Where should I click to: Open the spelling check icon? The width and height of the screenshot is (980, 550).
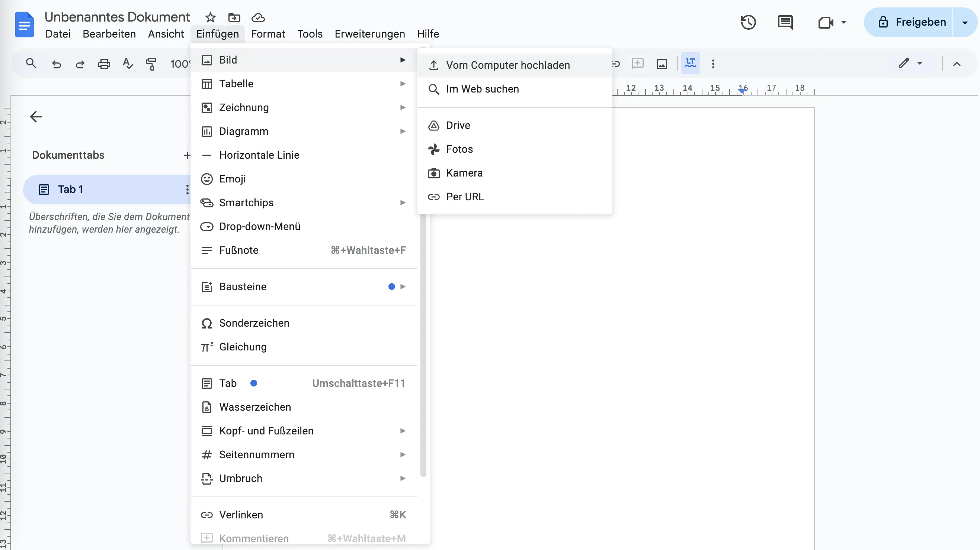(128, 64)
